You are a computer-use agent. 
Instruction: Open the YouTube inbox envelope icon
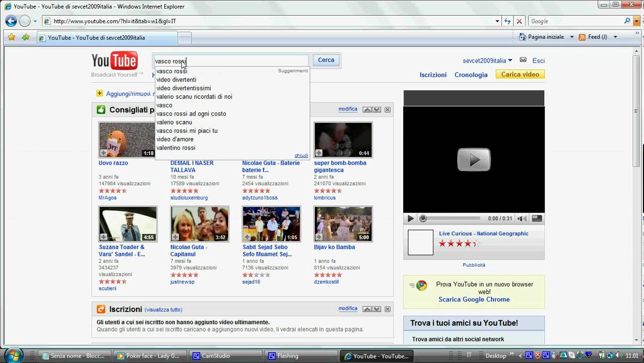[x=523, y=60]
